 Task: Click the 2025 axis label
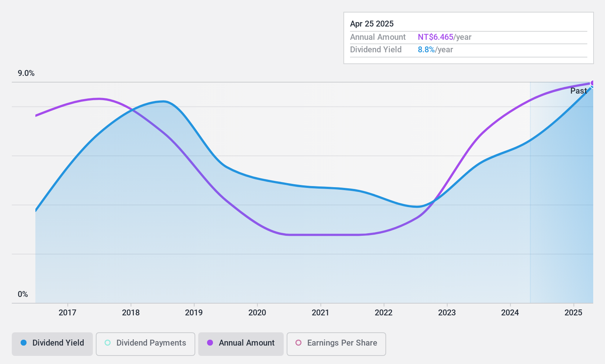coord(573,312)
